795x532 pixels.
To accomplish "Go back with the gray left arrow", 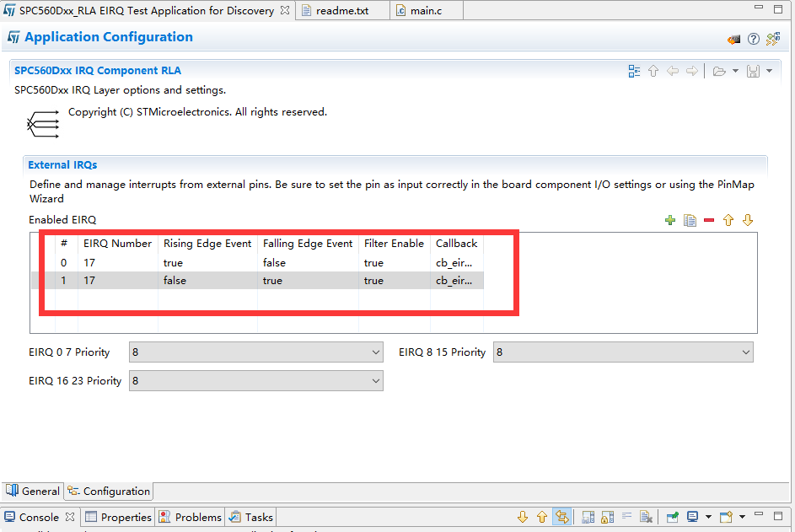I will (672, 71).
